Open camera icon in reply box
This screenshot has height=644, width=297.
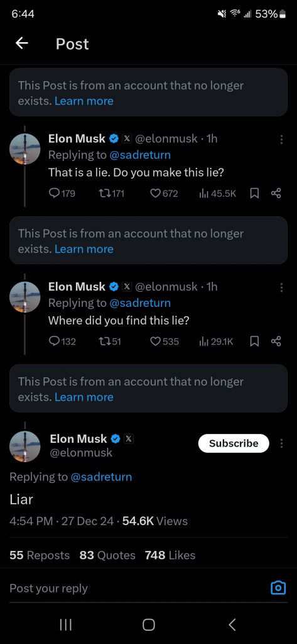coord(278,588)
